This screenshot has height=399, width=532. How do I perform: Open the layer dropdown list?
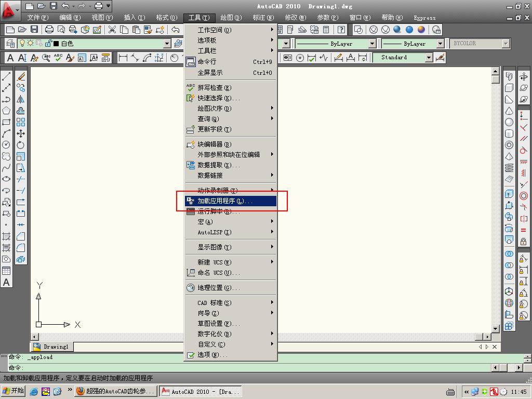tap(167, 44)
